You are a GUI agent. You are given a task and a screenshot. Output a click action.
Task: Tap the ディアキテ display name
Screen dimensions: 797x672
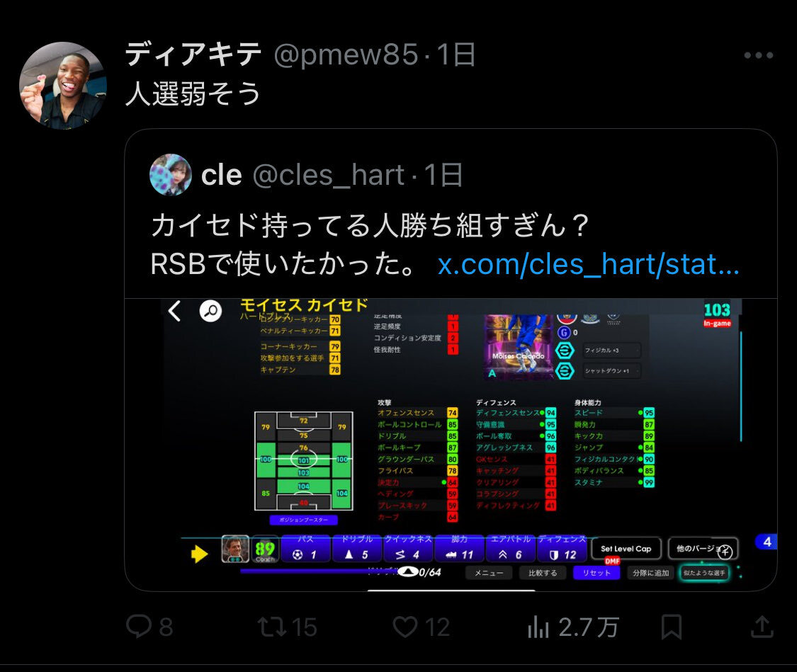[x=193, y=55]
